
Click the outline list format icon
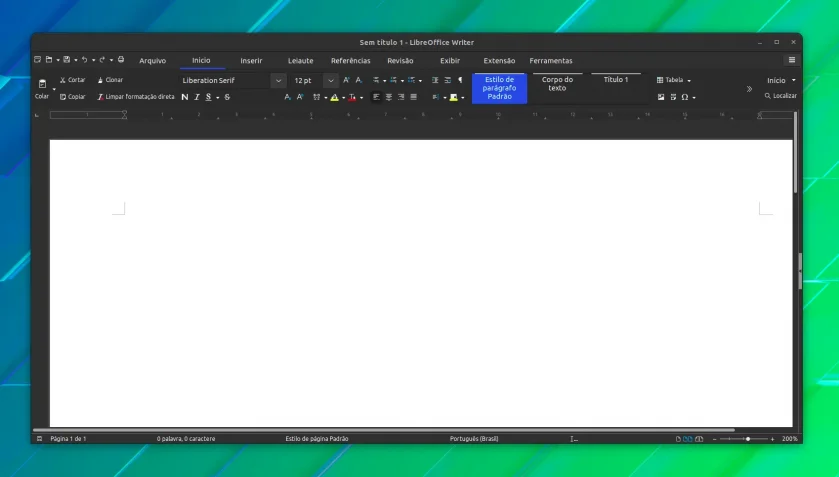[x=411, y=80]
